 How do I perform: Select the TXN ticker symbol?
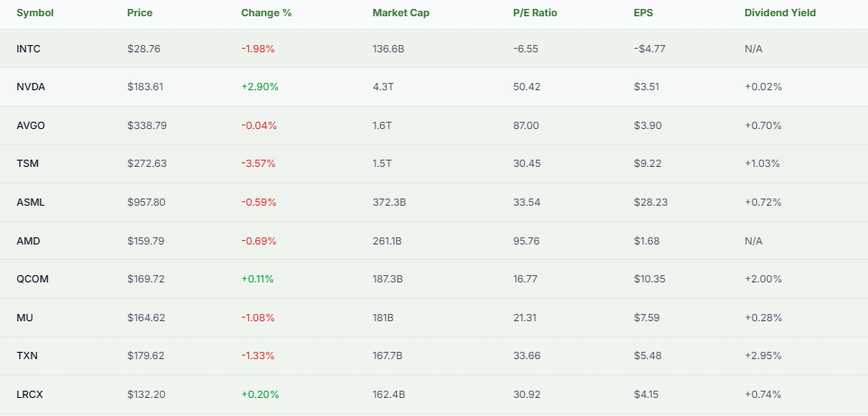(x=28, y=356)
